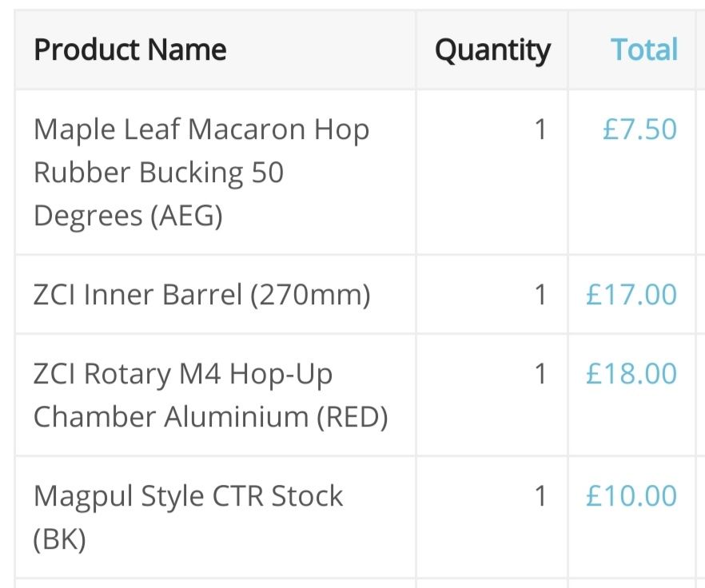Click the "(270mm)" text of Inner Barrel
Screen dimensions: 705x588
[310, 295]
